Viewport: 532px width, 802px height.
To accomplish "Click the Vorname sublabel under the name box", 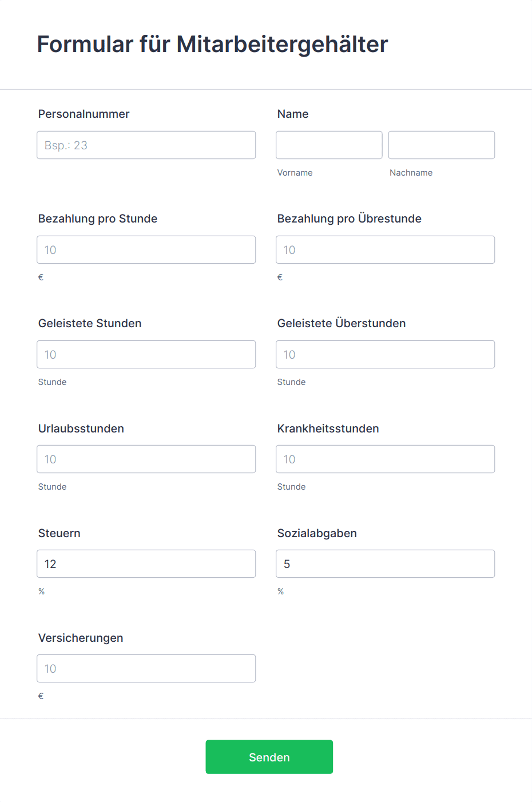I will pos(295,173).
